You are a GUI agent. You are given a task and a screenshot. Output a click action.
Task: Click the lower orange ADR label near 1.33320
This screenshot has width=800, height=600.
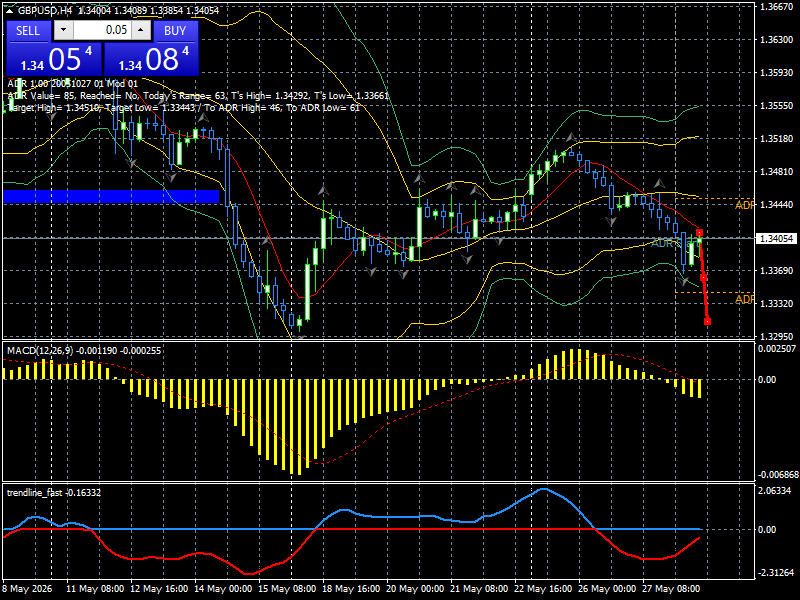pos(744,299)
